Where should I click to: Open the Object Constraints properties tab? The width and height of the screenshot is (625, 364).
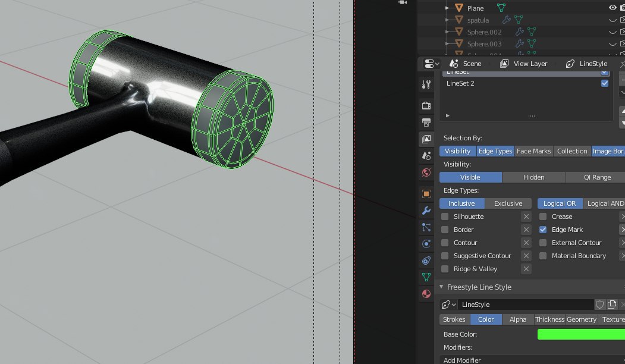pos(426,261)
